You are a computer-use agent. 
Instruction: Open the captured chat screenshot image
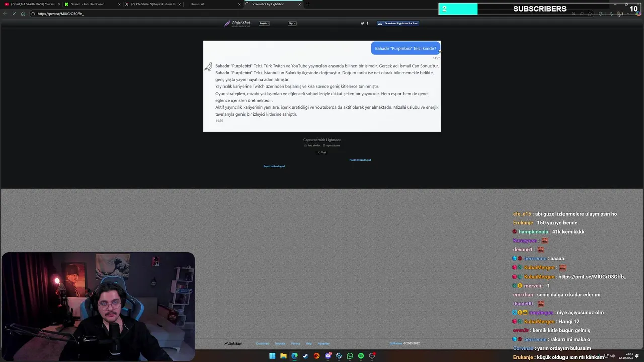tap(322, 86)
